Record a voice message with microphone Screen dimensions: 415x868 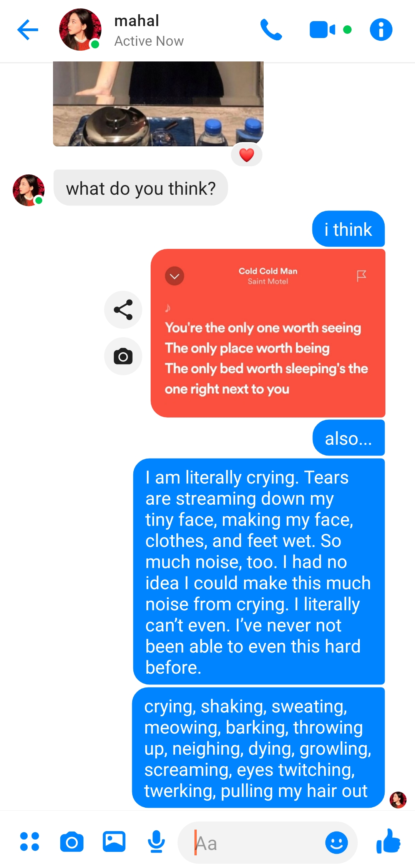[156, 841]
